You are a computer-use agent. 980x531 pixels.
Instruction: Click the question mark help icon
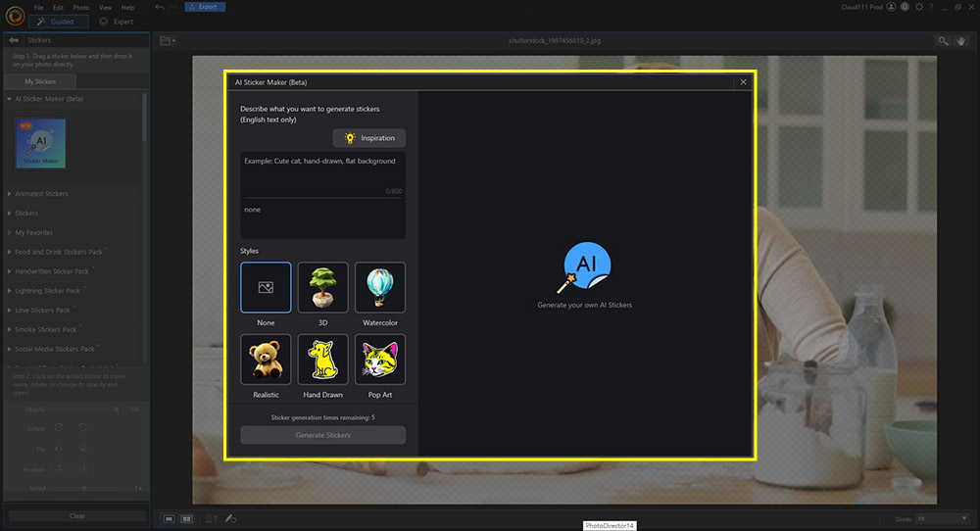click(x=931, y=7)
